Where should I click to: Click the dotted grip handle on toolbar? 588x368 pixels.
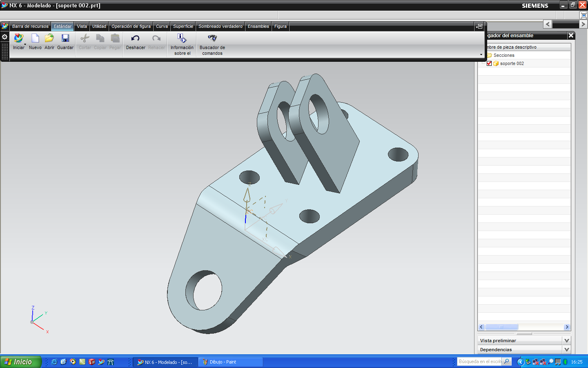click(5, 51)
